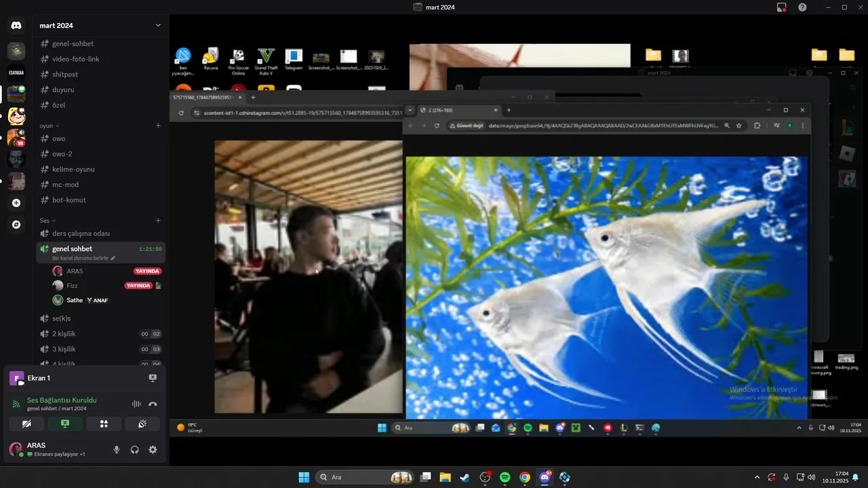Open Discord direct messages home

pyautogui.click(x=16, y=26)
